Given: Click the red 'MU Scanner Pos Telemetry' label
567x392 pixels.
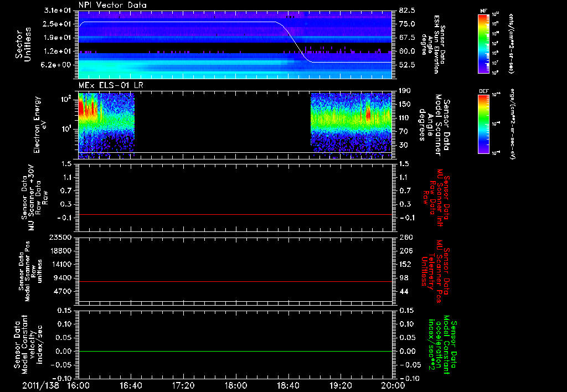Looking at the screenshot, I should [435, 271].
